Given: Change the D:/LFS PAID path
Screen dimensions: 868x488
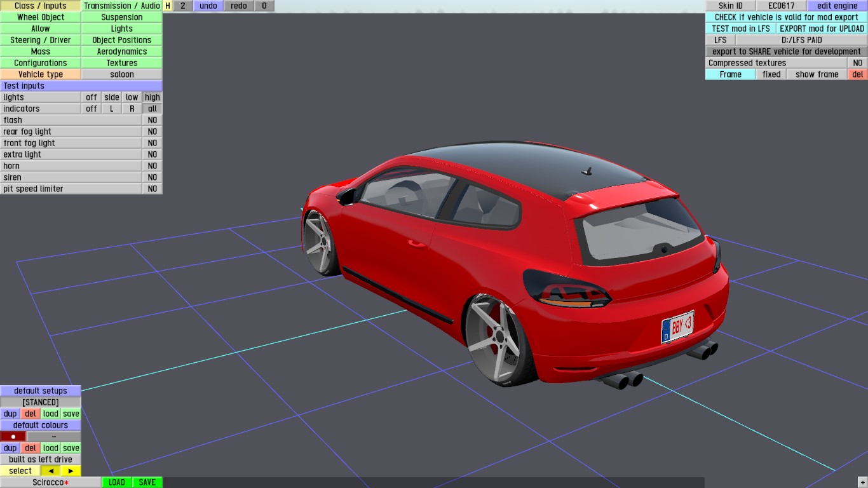Looking at the screenshot, I should click(x=802, y=40).
